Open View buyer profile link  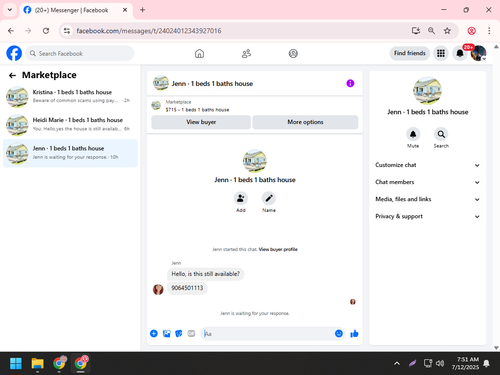pyautogui.click(x=278, y=249)
